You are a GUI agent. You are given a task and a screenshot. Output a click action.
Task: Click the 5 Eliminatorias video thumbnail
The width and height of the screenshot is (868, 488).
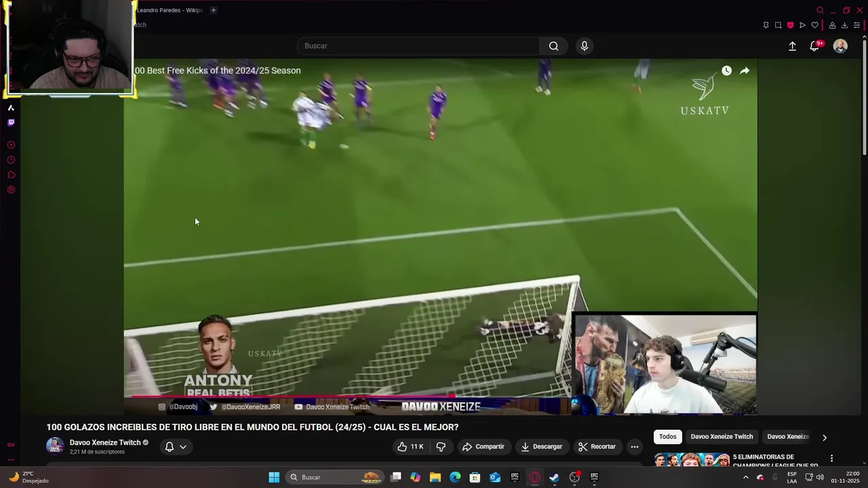pyautogui.click(x=692, y=460)
